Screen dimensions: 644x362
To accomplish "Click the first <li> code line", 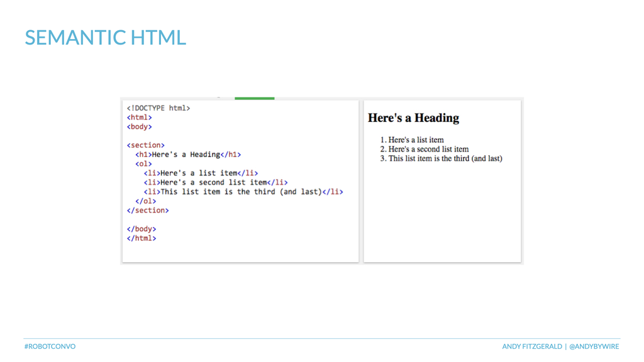I will [201, 173].
